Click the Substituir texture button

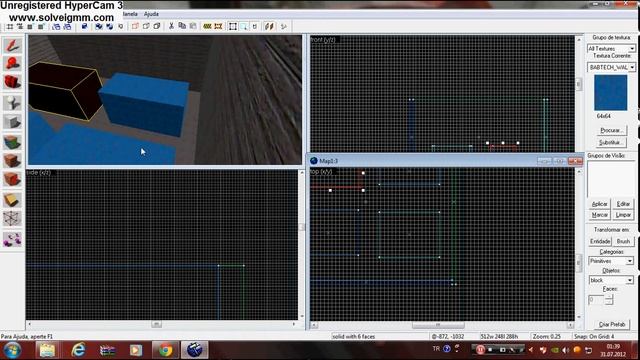coord(611,142)
